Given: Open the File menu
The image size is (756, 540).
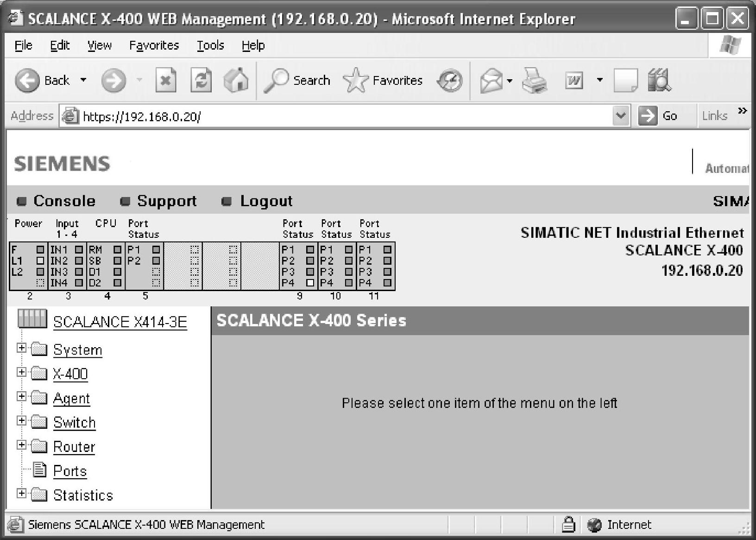Looking at the screenshot, I should click(x=24, y=45).
